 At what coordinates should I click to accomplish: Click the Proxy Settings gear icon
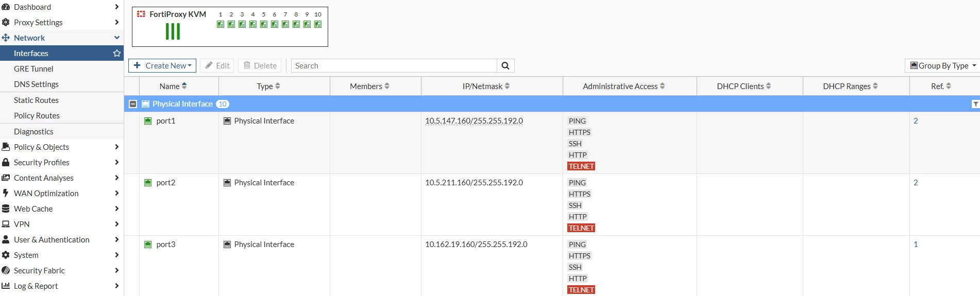pyautogui.click(x=6, y=23)
